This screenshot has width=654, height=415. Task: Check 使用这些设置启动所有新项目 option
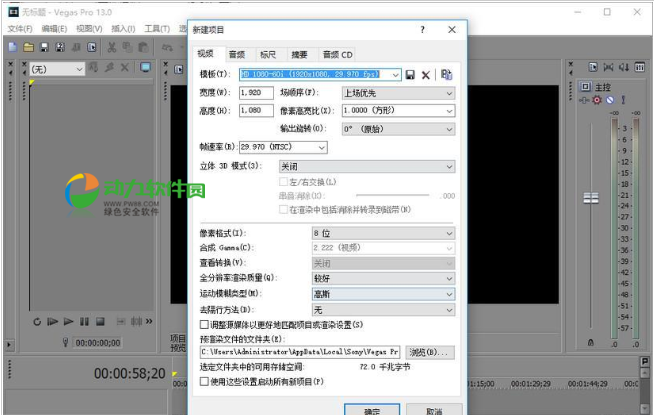tap(205, 381)
